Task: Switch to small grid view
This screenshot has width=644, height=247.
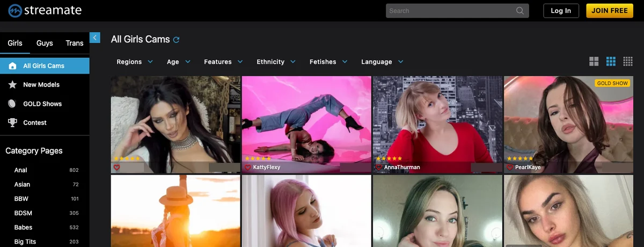Action: pyautogui.click(x=628, y=61)
